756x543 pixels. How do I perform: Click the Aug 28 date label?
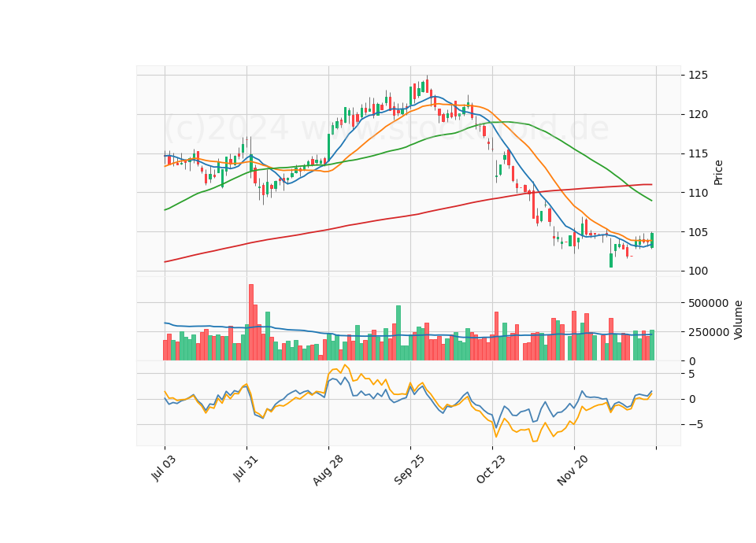tap(328, 469)
